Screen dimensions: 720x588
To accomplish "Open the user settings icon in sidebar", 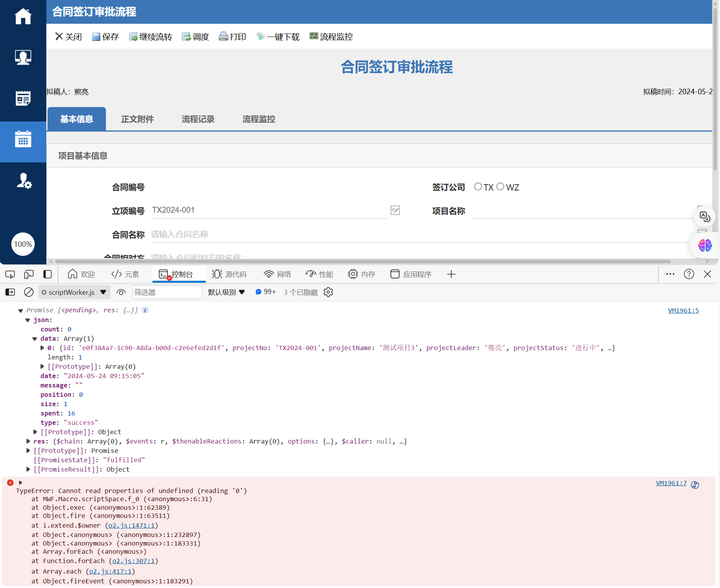I will tap(24, 181).
